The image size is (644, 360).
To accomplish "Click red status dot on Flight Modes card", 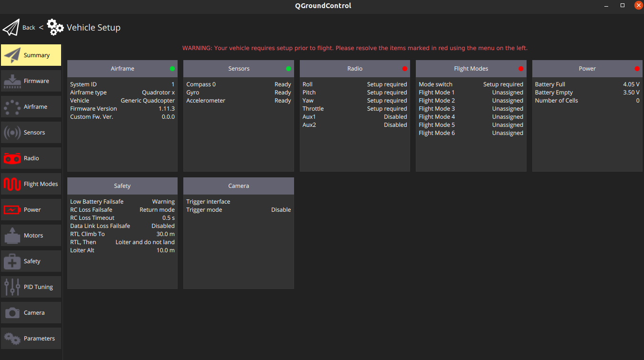I will point(521,69).
